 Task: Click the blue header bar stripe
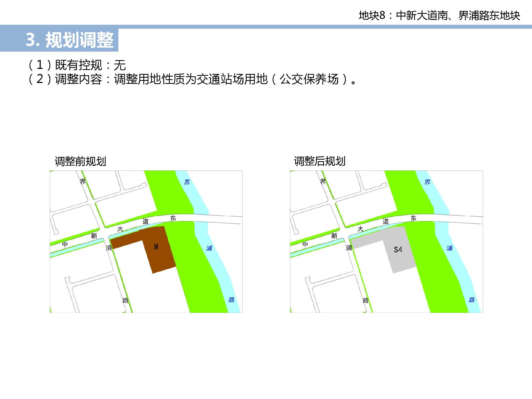(x=319, y=27)
